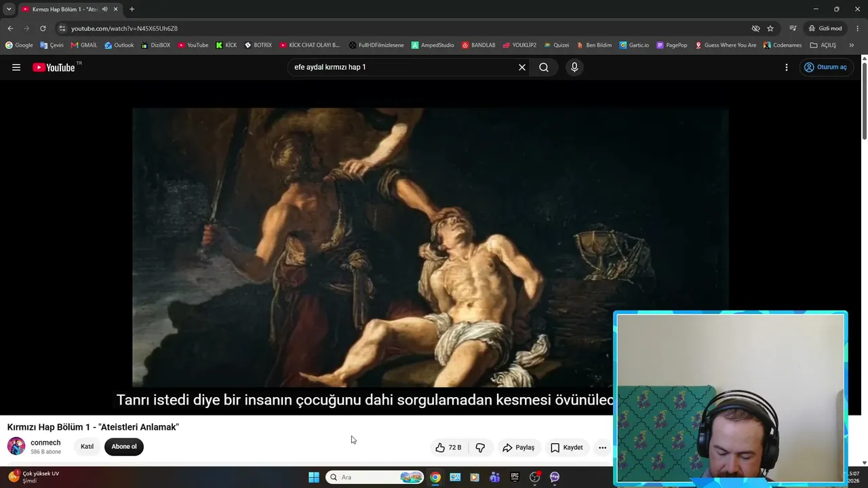This screenshot has width=868, height=488.
Task: Click the video player painting frame
Action: pos(431,247)
